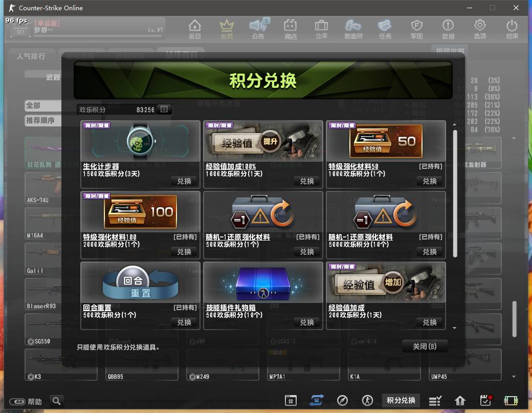The image size is (532, 413).
Task: Click the exchange list scroll-up arrow
Action: tap(455, 125)
